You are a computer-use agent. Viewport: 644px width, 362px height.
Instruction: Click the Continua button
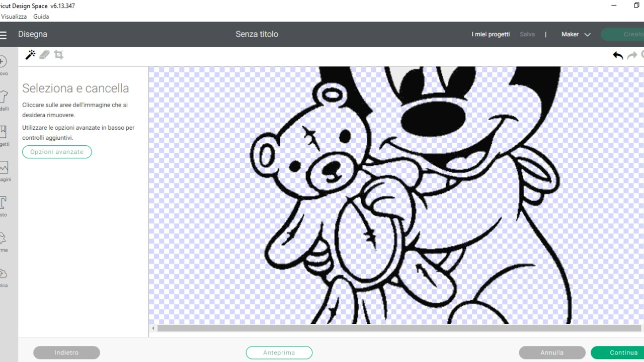coord(618,352)
